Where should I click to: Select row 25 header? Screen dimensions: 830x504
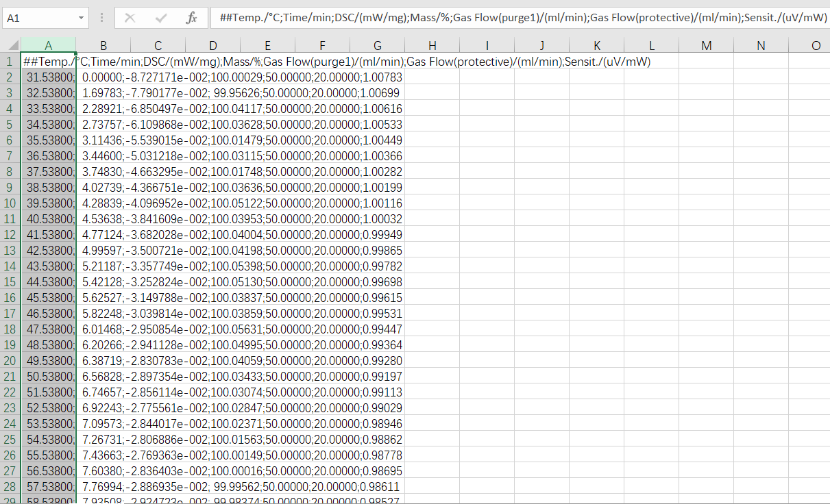pos(10,440)
